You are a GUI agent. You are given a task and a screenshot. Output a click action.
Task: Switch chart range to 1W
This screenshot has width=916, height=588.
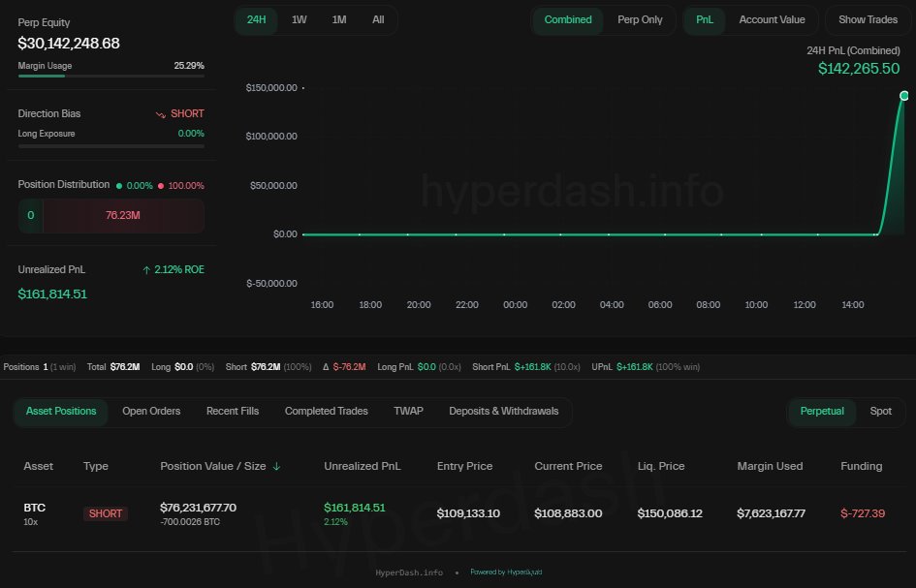tap(300, 19)
